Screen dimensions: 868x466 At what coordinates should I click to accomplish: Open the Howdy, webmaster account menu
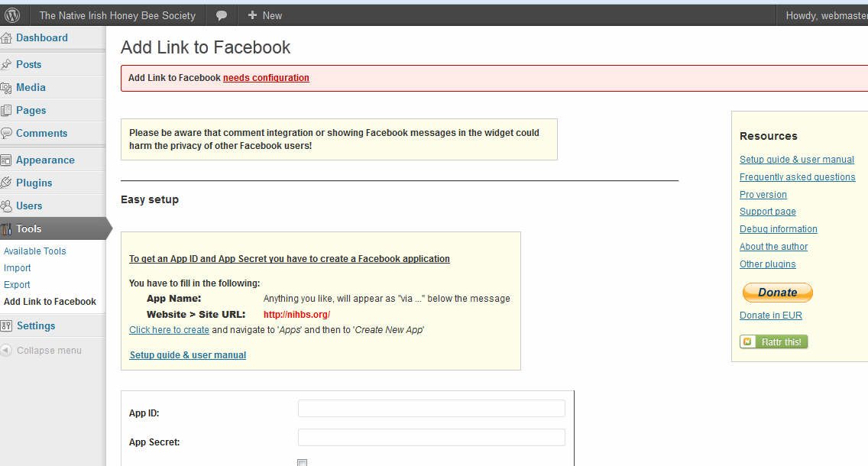[826, 15]
